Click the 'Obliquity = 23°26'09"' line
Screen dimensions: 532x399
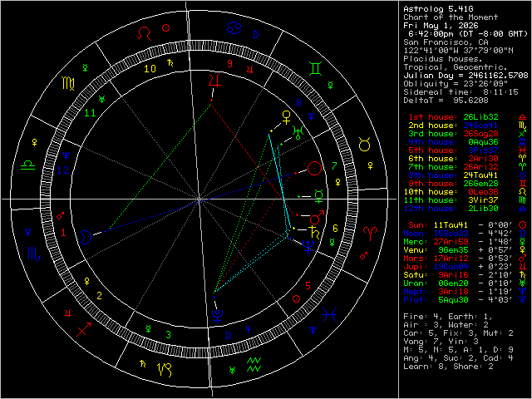click(456, 84)
